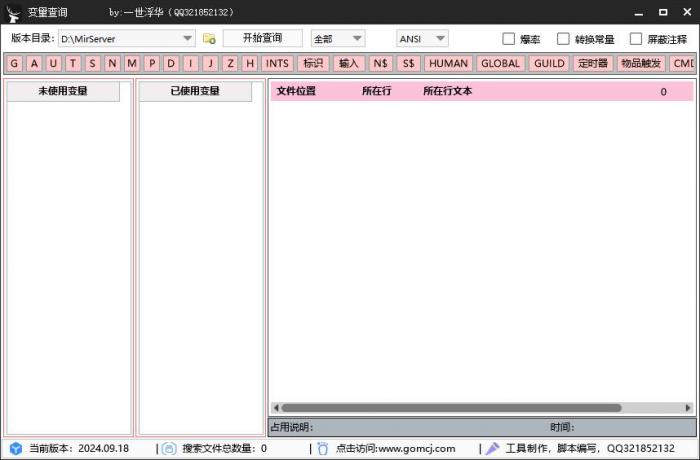Click the pen icon next to 工具制作
Viewport: 700px width, 460px height.
click(492, 449)
